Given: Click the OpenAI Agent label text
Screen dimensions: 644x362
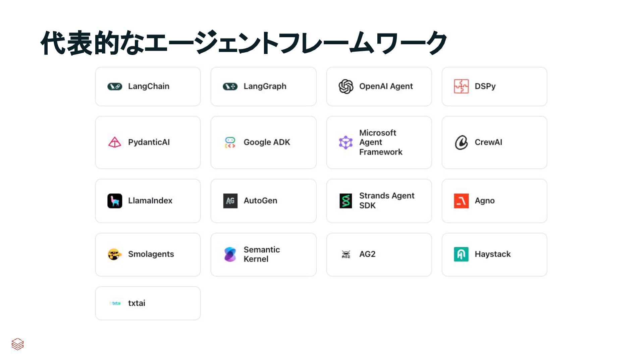Looking at the screenshot, I should click(386, 86).
